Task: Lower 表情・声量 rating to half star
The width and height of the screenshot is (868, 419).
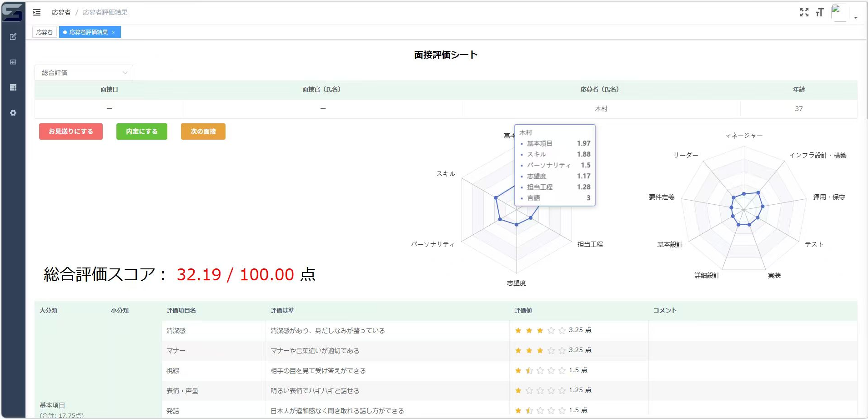Action: [x=516, y=390]
